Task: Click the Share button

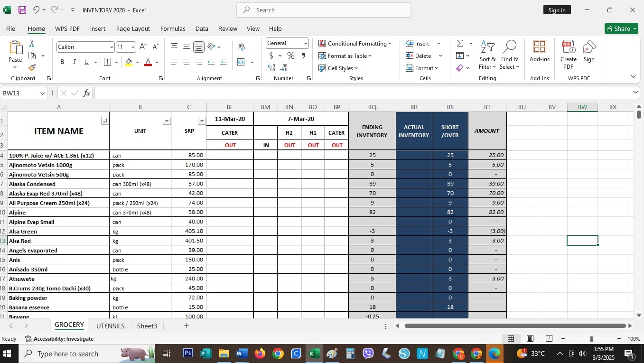Action: [x=621, y=28]
